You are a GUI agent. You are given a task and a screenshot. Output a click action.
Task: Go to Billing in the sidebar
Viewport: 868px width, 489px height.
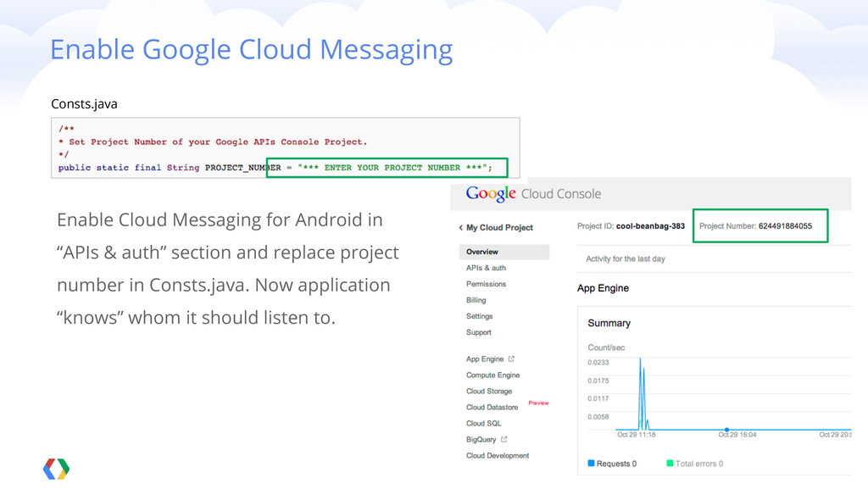pos(476,300)
